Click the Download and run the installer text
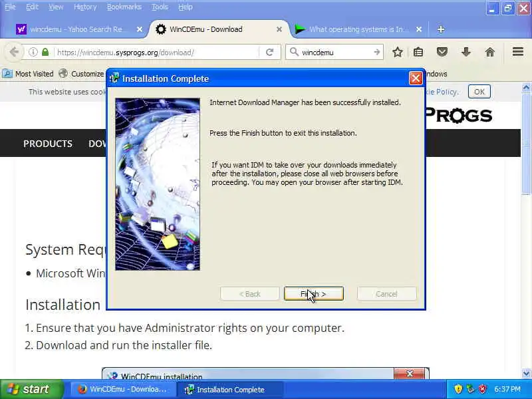 124,345
